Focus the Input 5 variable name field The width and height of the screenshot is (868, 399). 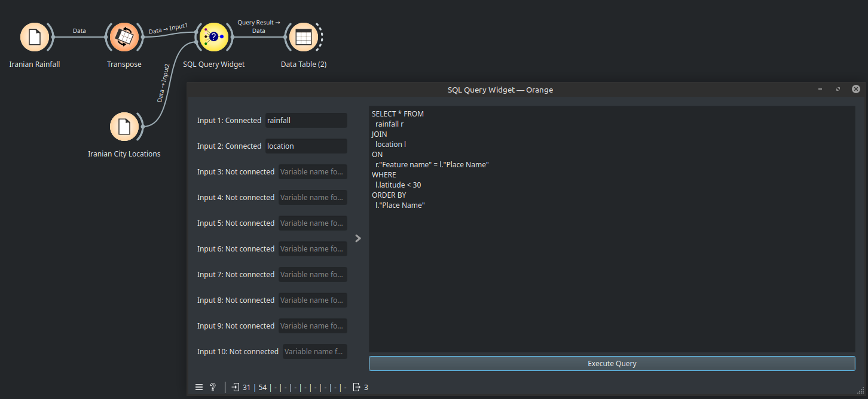[312, 223]
